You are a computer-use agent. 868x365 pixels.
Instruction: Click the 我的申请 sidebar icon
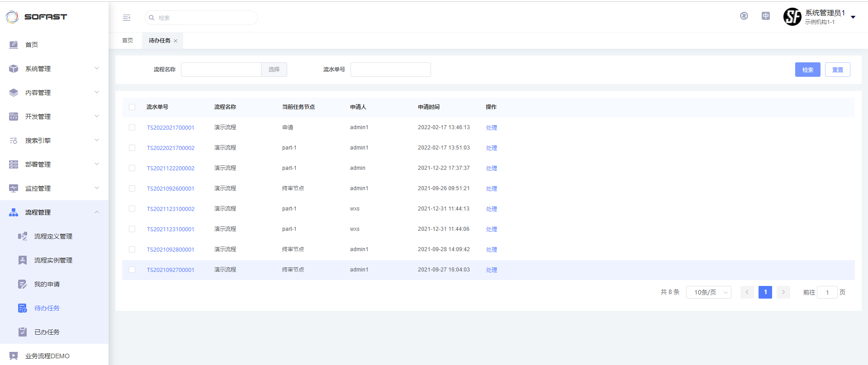pos(22,284)
